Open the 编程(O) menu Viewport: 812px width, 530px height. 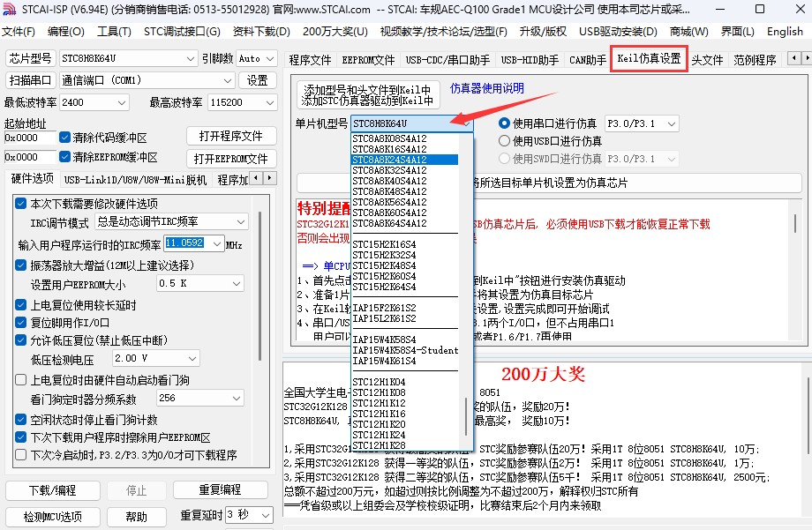tap(66, 32)
